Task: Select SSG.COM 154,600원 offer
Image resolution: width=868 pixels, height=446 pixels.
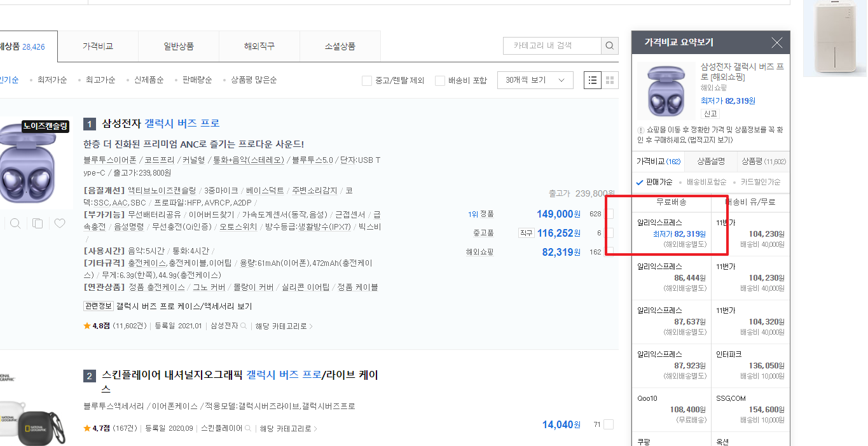Action: click(x=751, y=410)
